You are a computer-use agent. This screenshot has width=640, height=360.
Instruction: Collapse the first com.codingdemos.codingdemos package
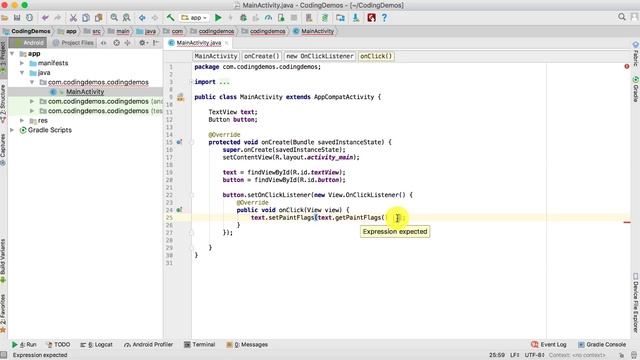tap(32, 82)
